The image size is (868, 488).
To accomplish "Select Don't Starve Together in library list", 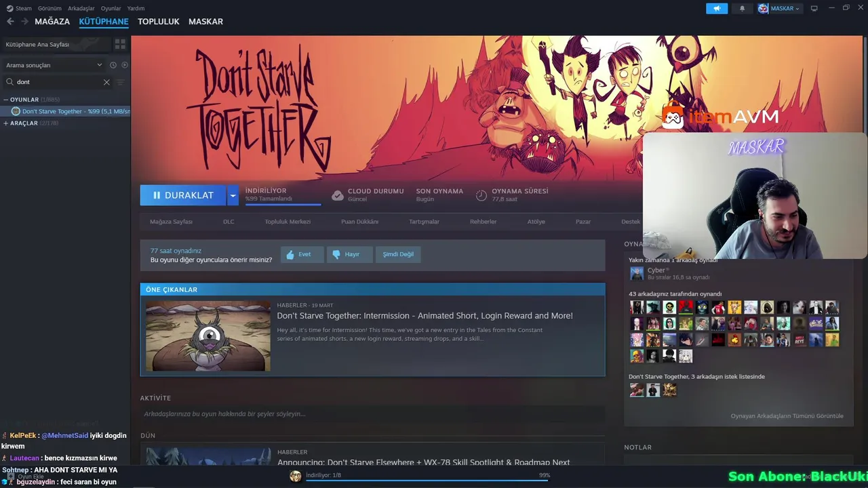I will 71,111.
